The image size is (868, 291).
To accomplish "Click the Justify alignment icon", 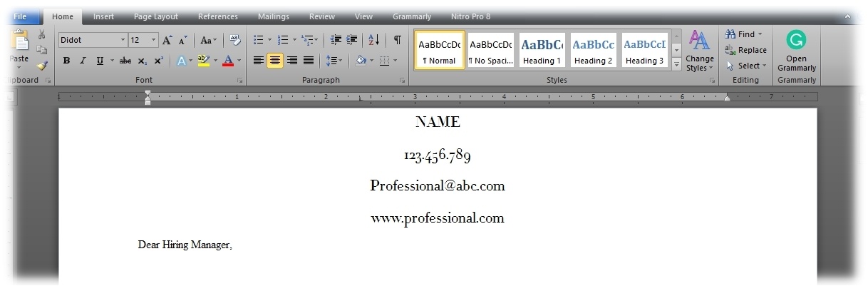I will tap(309, 61).
